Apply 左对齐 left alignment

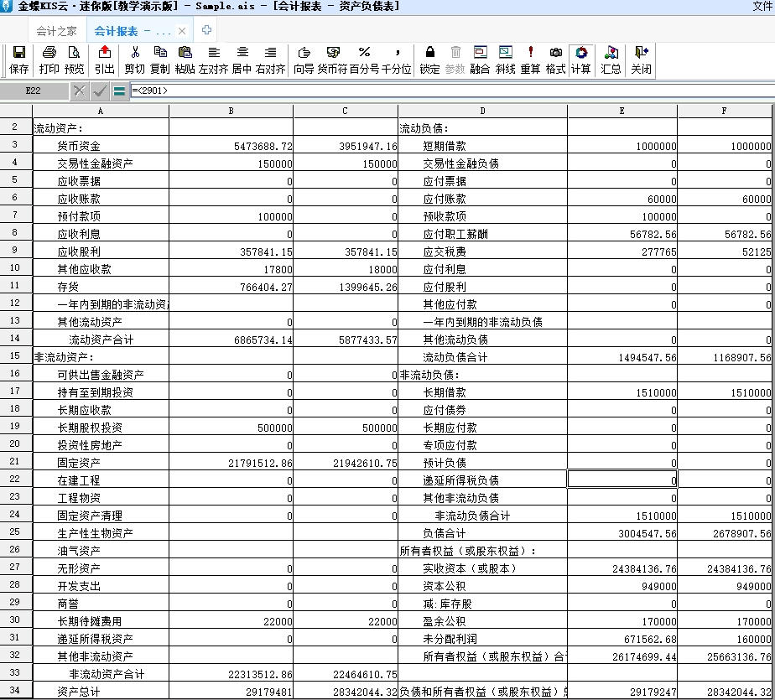[x=214, y=60]
